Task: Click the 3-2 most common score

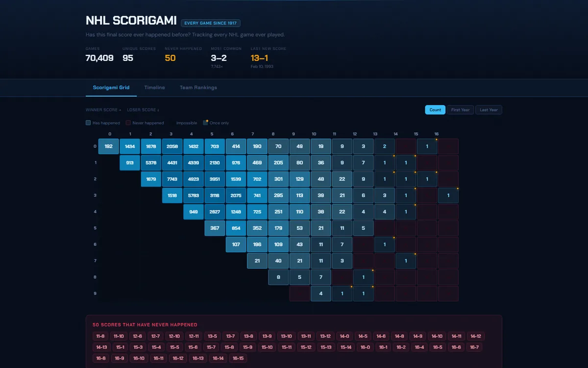Action: tap(219, 58)
